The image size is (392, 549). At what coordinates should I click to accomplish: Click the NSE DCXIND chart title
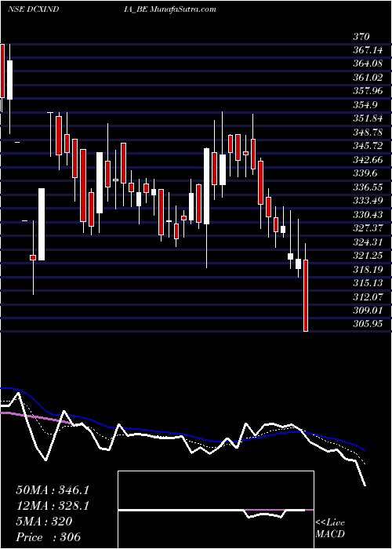(33, 9)
